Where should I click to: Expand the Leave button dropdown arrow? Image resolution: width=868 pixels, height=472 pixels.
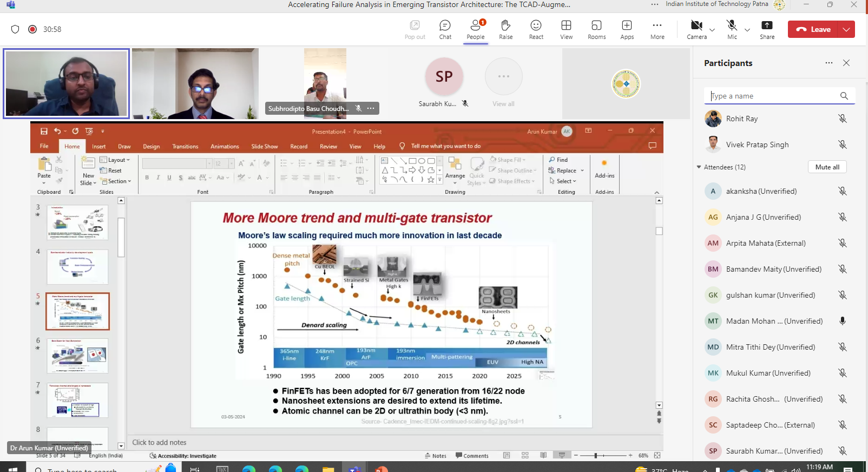[x=846, y=29]
